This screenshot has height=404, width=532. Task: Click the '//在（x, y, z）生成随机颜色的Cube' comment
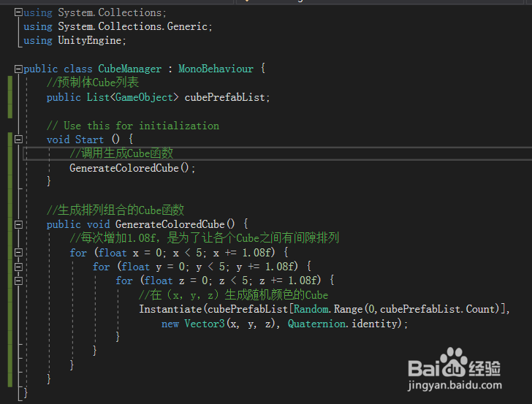click(x=233, y=294)
